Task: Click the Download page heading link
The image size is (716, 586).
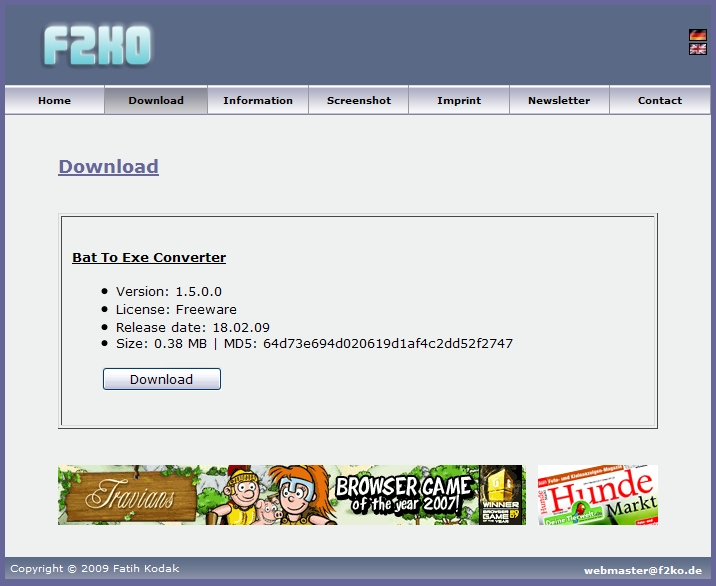Action: click(x=109, y=166)
